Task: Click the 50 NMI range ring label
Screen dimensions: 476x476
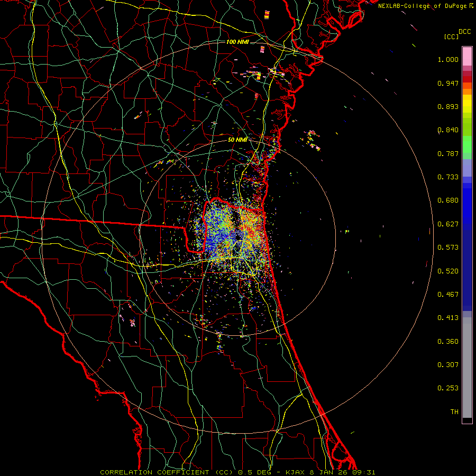Action: pyautogui.click(x=237, y=140)
